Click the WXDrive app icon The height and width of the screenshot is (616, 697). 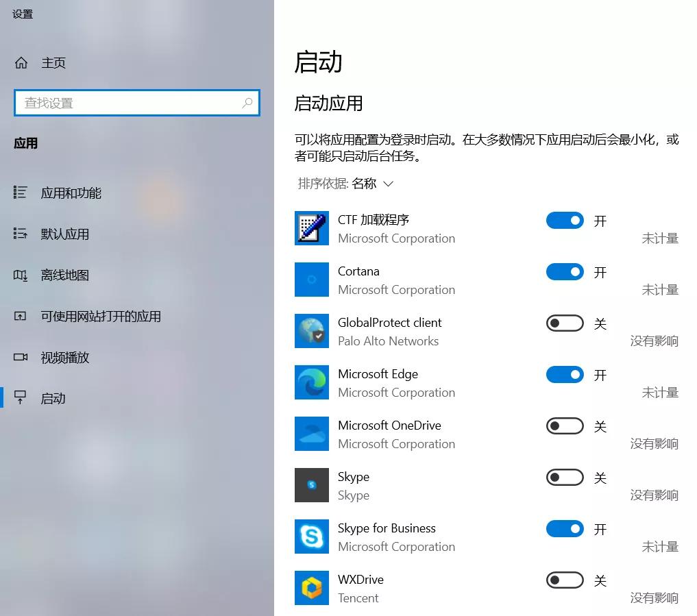pos(312,588)
